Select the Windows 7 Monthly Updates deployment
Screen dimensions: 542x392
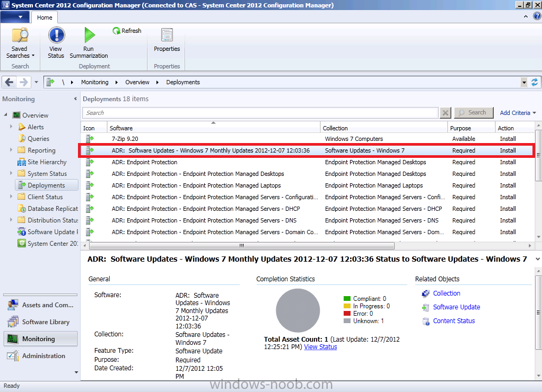308,150
